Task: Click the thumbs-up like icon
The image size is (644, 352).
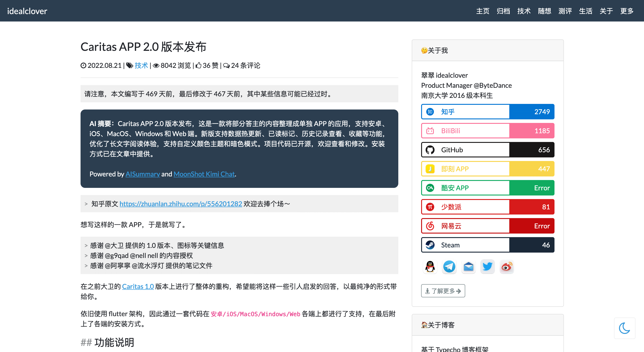Action: pyautogui.click(x=198, y=66)
